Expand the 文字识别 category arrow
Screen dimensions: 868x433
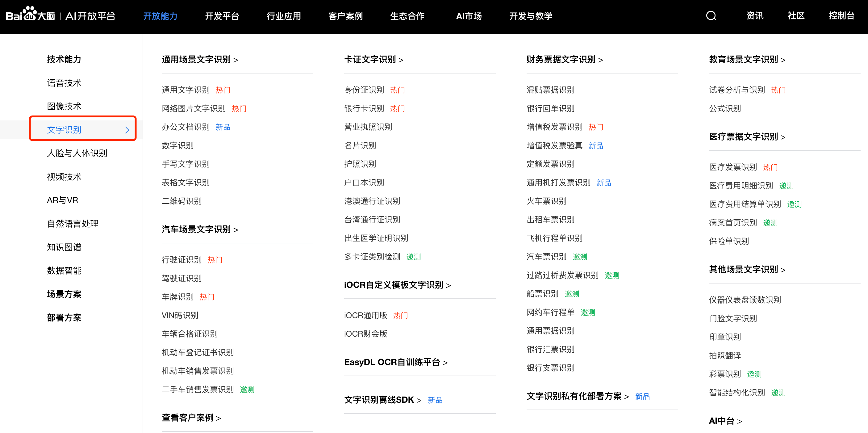(x=127, y=130)
